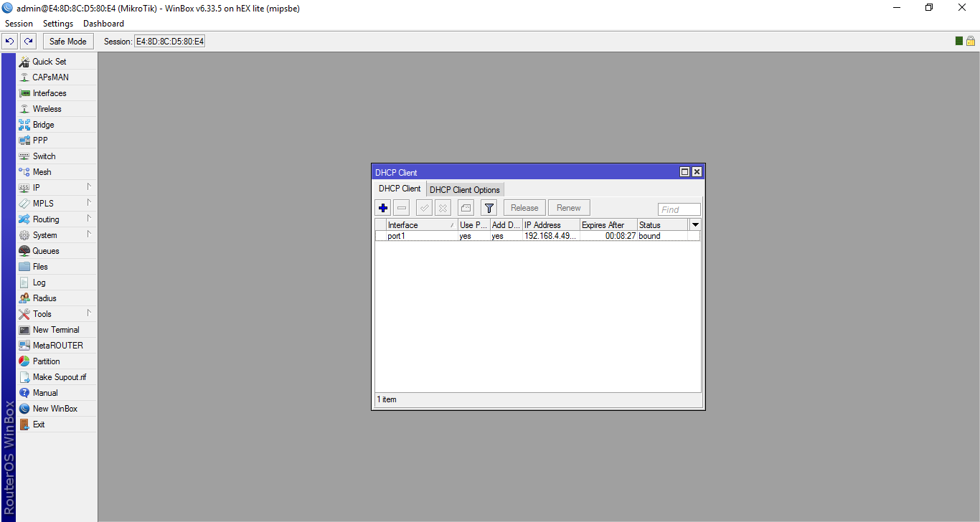Open Partition from sidebar

click(57, 361)
